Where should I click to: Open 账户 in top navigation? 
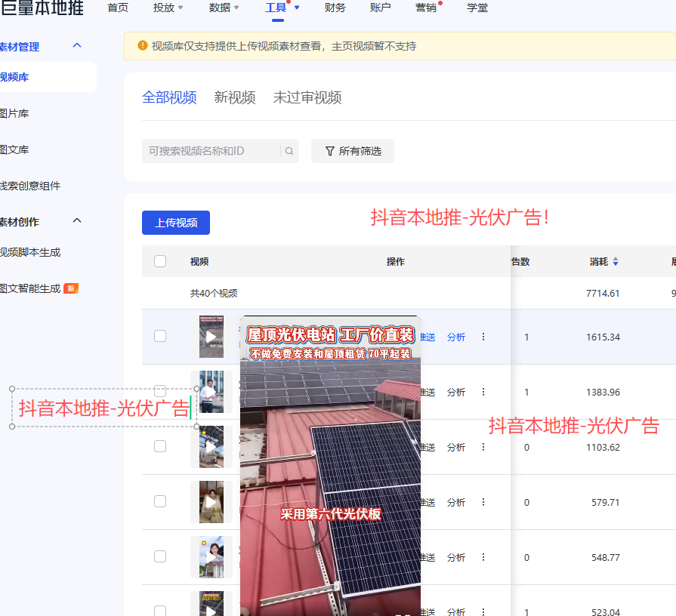click(x=380, y=8)
